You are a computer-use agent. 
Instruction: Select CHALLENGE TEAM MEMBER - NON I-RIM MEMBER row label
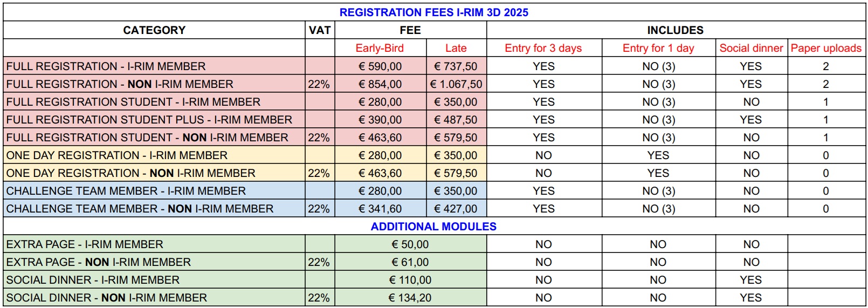[x=140, y=209]
